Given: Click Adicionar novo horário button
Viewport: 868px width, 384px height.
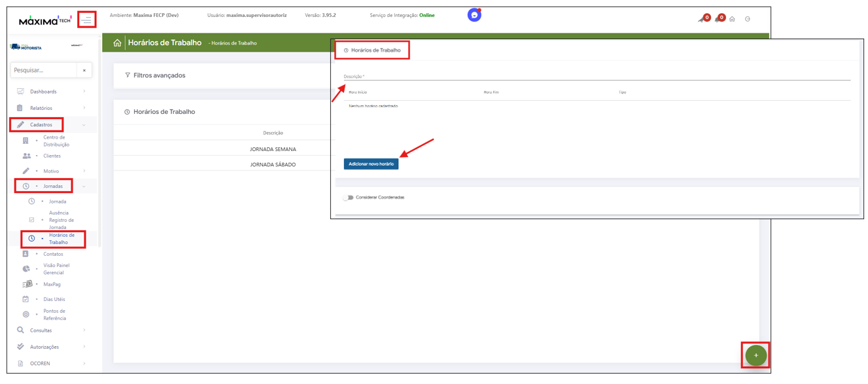Looking at the screenshot, I should click(x=371, y=164).
